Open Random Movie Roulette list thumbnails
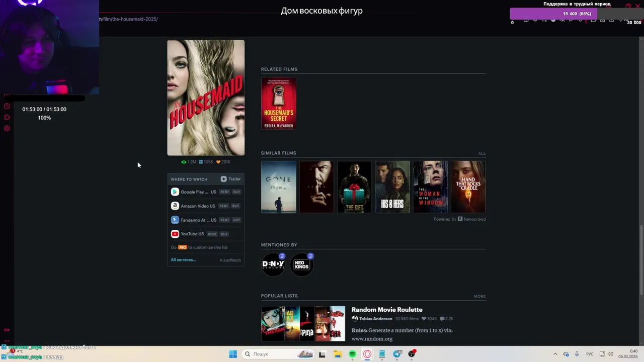 (x=303, y=324)
